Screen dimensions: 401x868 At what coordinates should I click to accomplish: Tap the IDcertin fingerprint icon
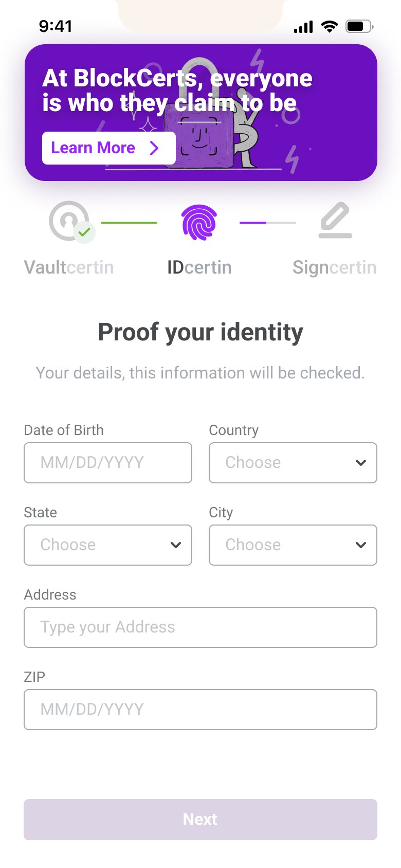[x=199, y=222]
